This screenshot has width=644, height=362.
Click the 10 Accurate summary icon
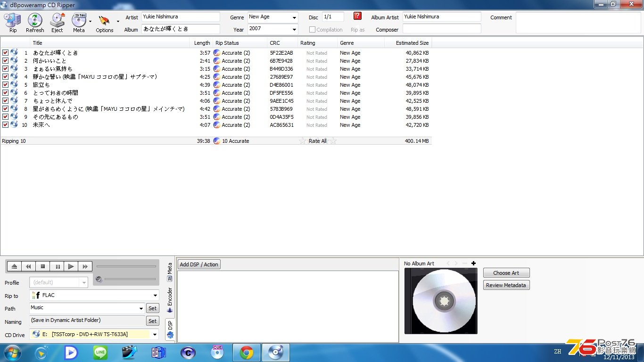click(217, 141)
